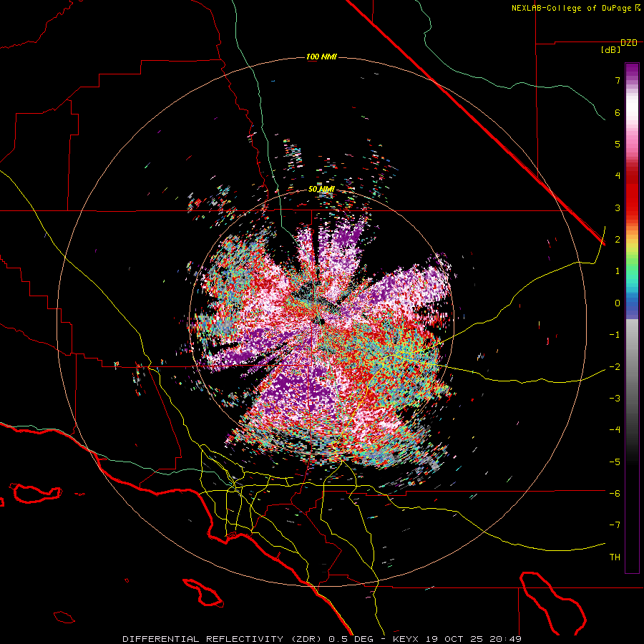Image resolution: width=644 pixels, height=644 pixels.
Task: Click the 20:49 timestamp in the caption
Action: (506, 639)
